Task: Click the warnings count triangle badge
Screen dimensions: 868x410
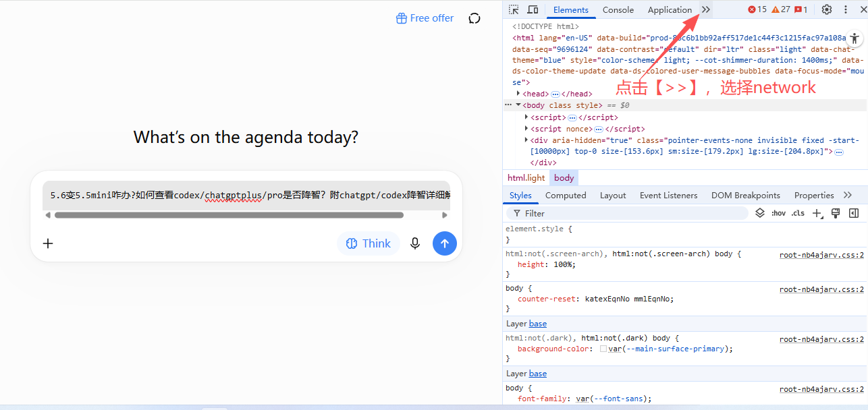Action: [x=781, y=9]
